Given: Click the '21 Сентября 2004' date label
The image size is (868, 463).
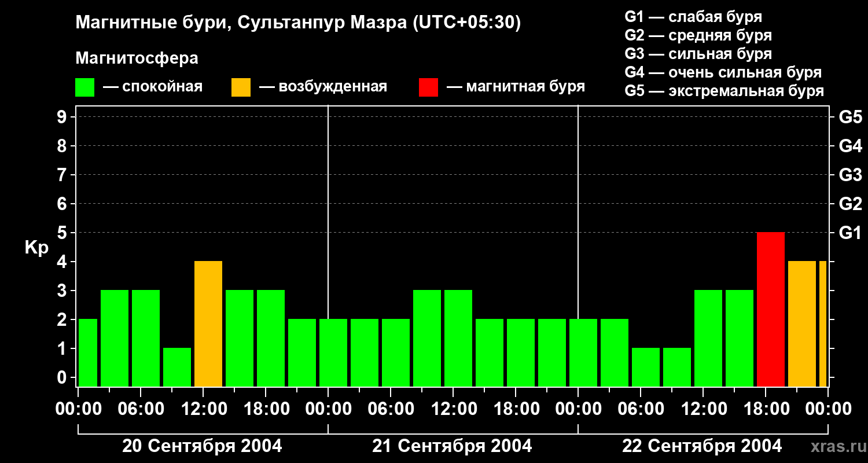Looking at the screenshot, I should coord(452,446).
